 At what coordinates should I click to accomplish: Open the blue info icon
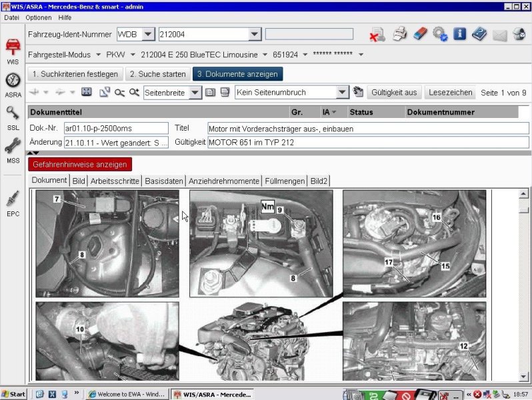pos(459,34)
